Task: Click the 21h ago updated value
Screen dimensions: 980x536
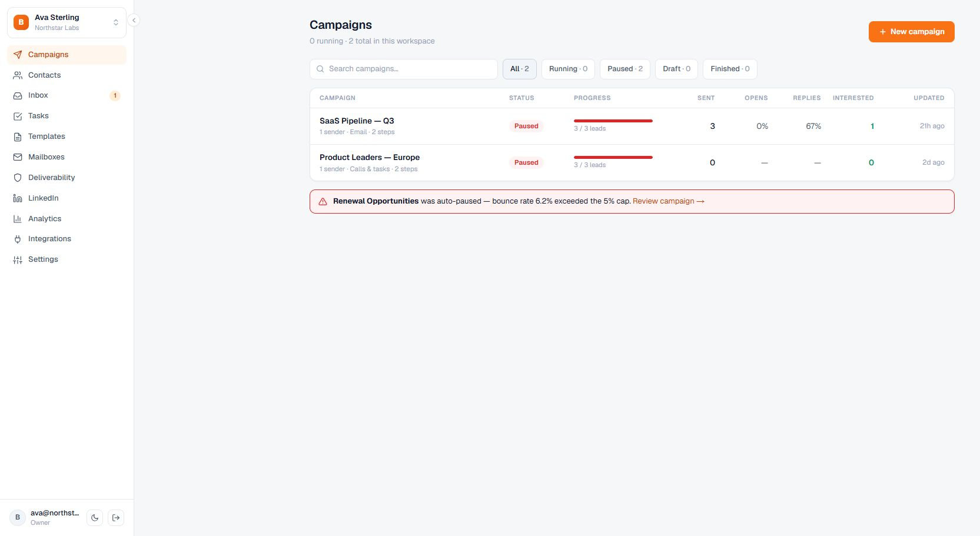Action: tap(932, 126)
